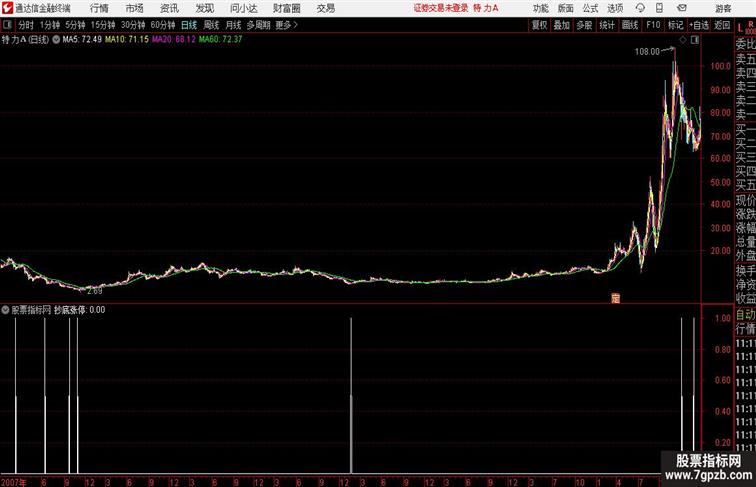
Task: Open the 版面 menu
Action: tap(566, 8)
